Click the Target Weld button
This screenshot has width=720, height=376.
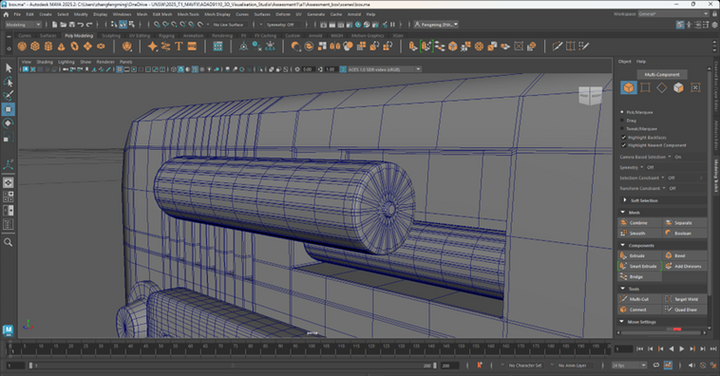(685, 299)
